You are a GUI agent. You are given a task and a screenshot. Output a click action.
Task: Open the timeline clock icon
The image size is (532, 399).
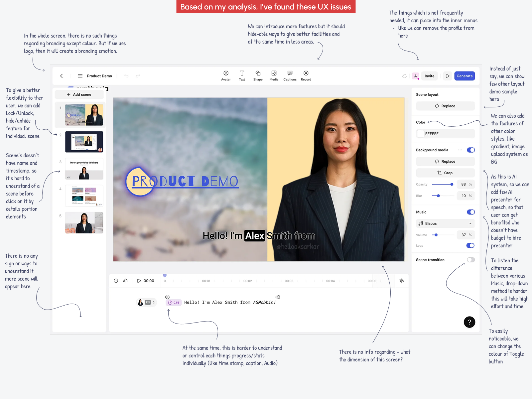tap(116, 281)
